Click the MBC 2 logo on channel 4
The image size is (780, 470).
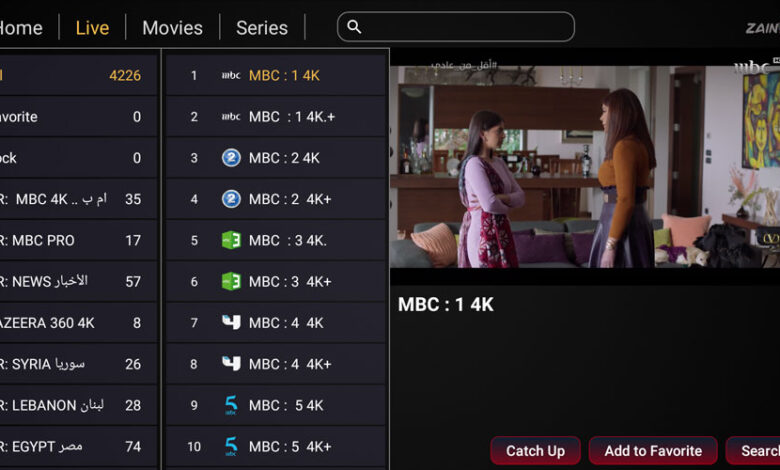tap(231, 199)
